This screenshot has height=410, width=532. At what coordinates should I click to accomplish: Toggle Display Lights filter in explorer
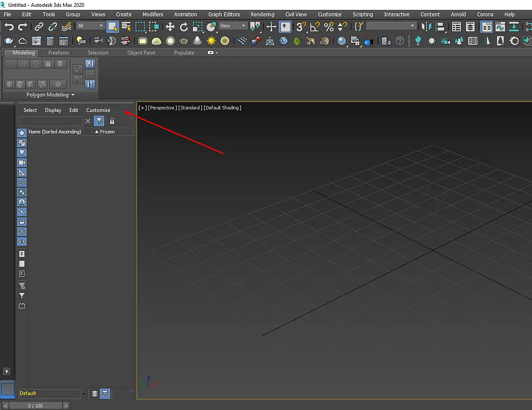point(22,152)
